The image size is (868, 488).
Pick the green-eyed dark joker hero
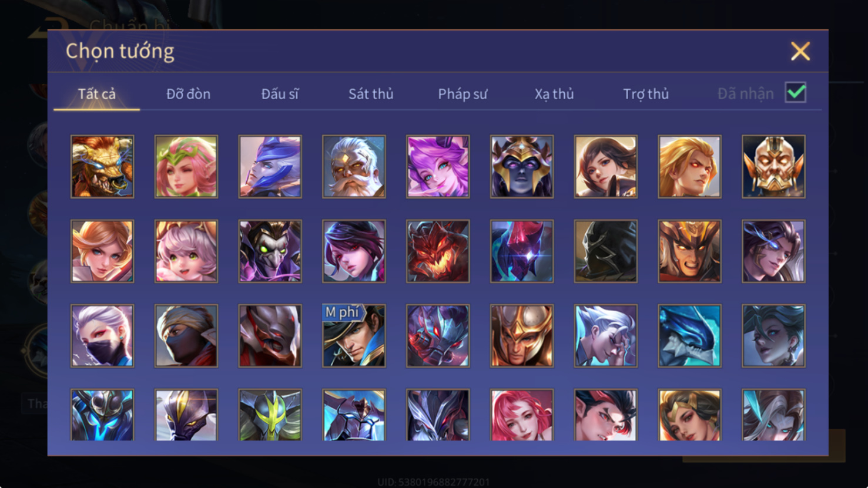point(270,251)
